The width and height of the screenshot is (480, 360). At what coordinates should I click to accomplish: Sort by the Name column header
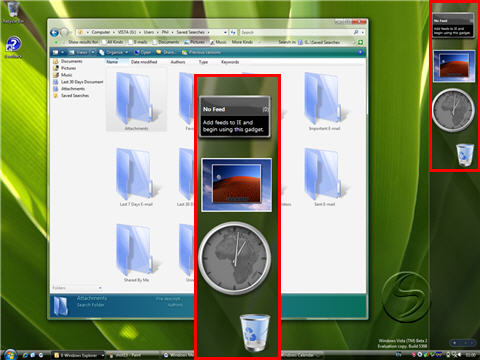pyautogui.click(x=112, y=62)
